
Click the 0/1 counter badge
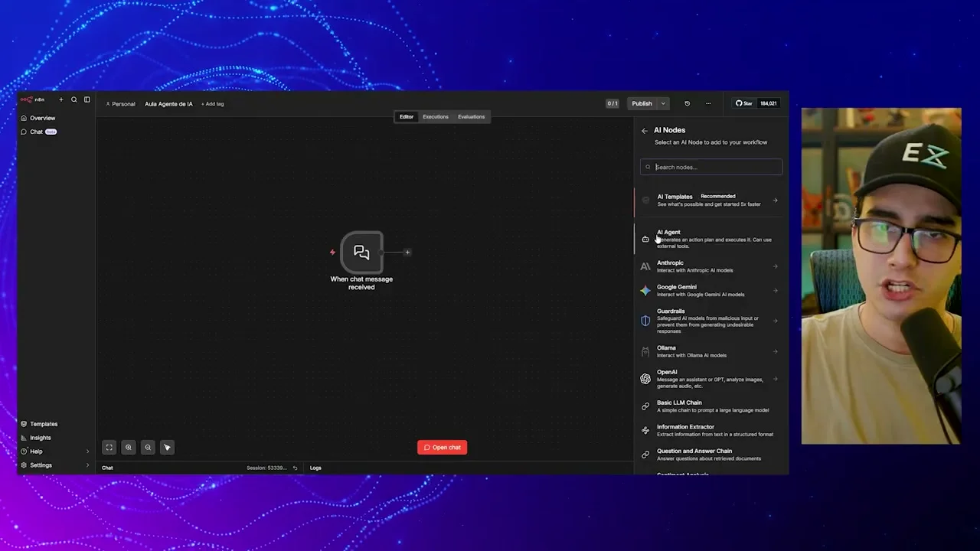click(612, 104)
